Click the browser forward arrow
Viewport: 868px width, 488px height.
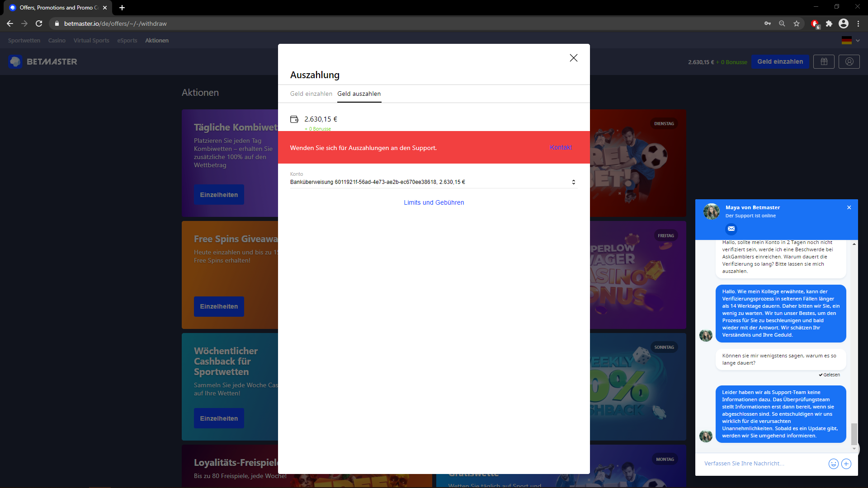24,23
